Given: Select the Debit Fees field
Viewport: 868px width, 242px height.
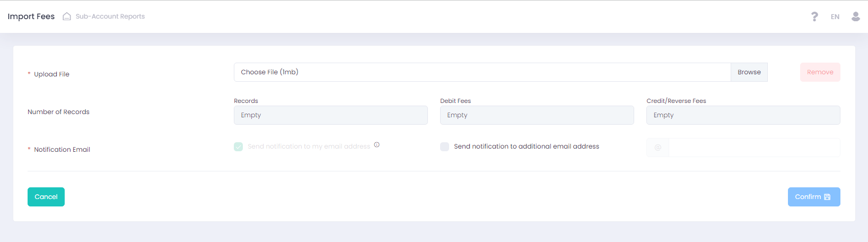Looking at the screenshot, I should (537, 115).
